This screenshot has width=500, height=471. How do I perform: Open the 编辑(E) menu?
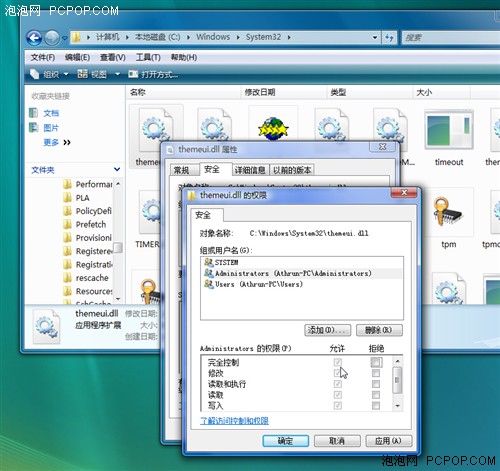(77, 57)
